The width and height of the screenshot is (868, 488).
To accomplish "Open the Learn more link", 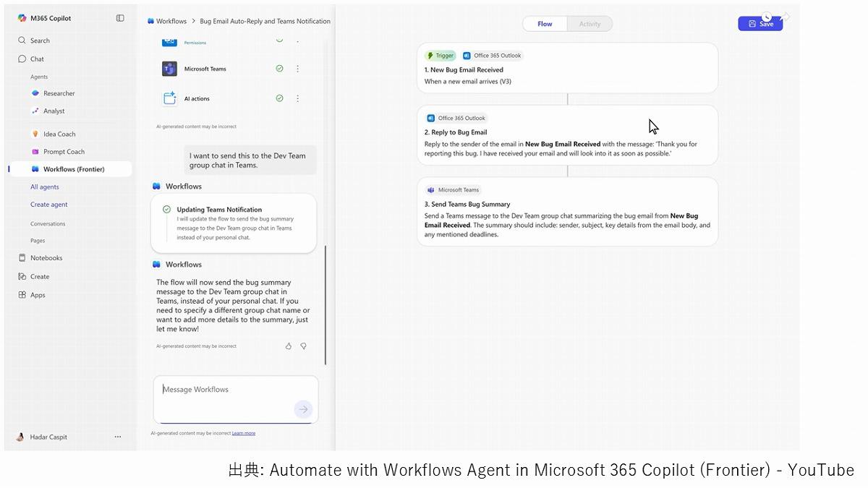I will (x=244, y=433).
